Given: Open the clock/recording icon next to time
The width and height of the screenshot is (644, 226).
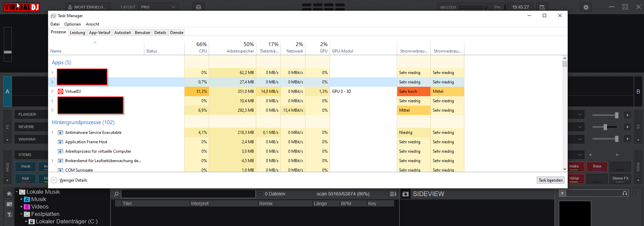Looking at the screenshot, I should point(542,7).
